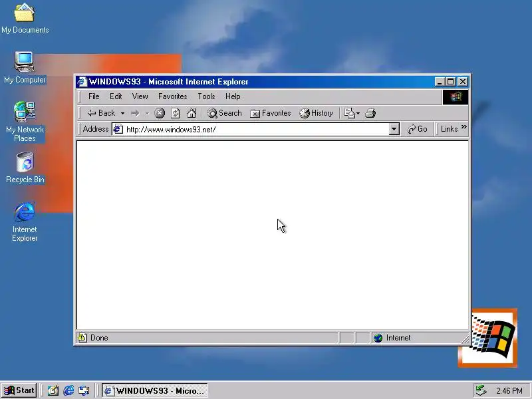Expand the Links toolbar chevron

click(x=464, y=127)
